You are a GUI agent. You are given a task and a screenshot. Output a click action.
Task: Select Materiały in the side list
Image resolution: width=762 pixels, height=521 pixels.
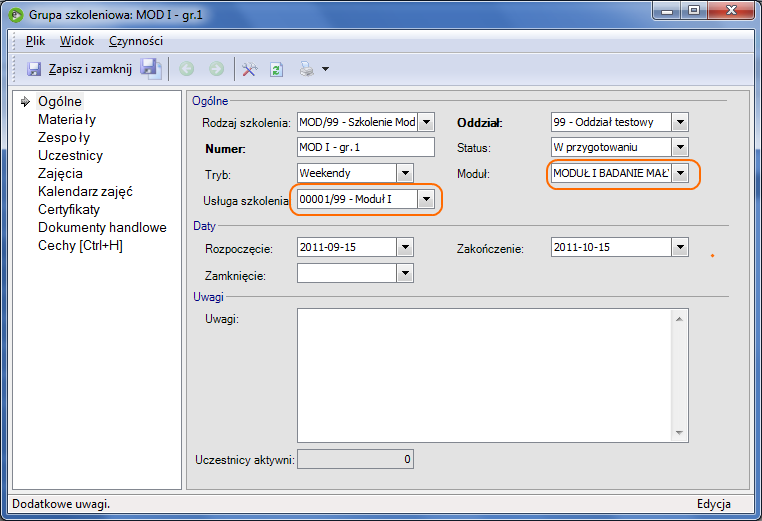coord(67,119)
